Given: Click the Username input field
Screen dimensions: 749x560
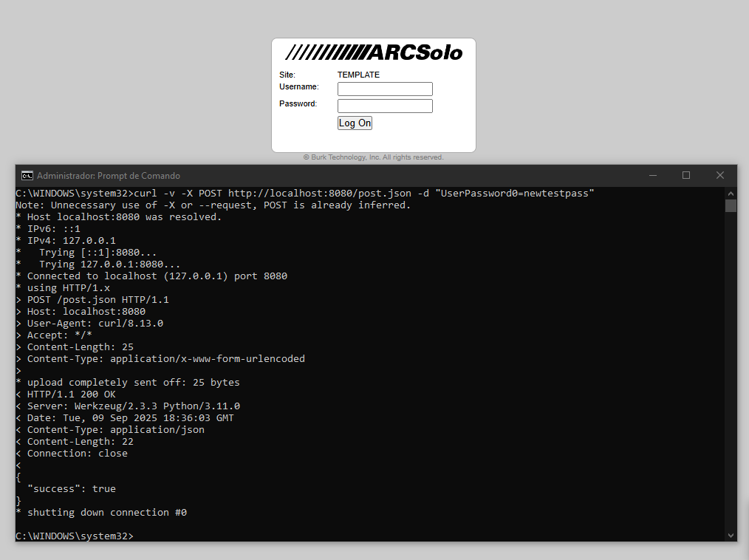Looking at the screenshot, I should (385, 89).
